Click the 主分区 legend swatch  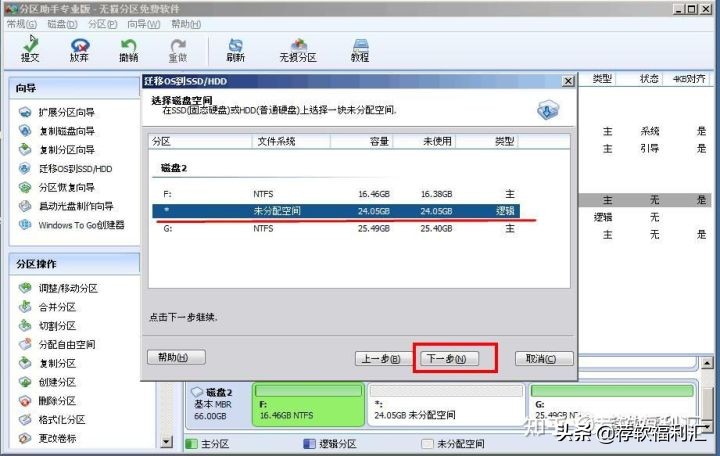(x=191, y=444)
